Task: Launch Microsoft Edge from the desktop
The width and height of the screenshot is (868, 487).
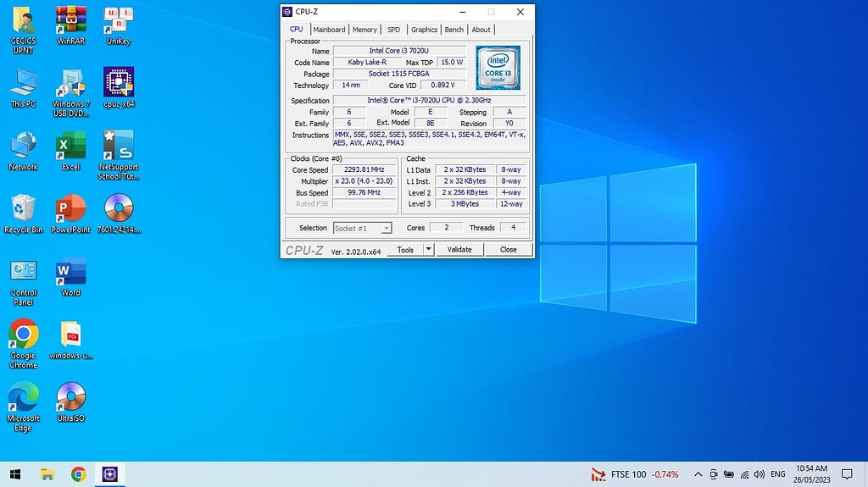Action: pyautogui.click(x=23, y=407)
